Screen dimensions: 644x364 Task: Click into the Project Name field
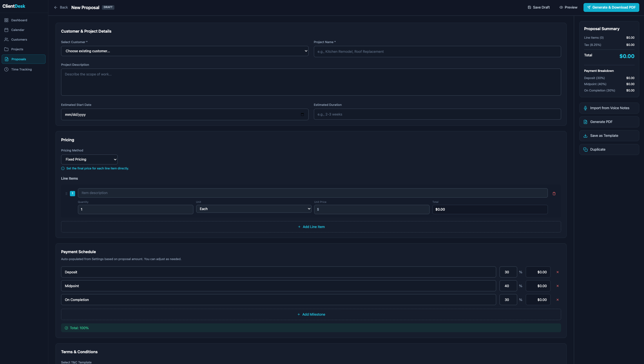point(437,51)
